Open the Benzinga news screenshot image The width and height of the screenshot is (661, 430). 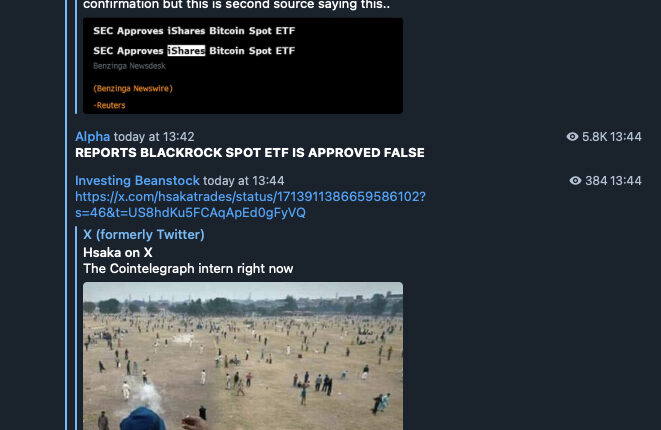pos(243,66)
